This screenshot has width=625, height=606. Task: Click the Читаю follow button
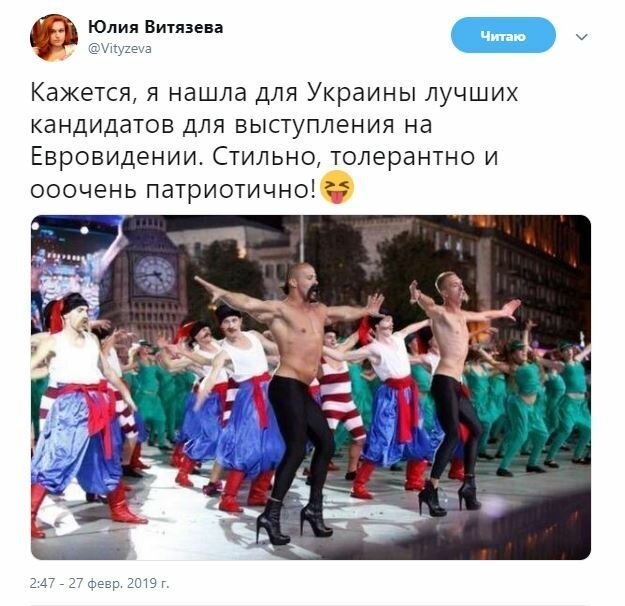coord(503,35)
